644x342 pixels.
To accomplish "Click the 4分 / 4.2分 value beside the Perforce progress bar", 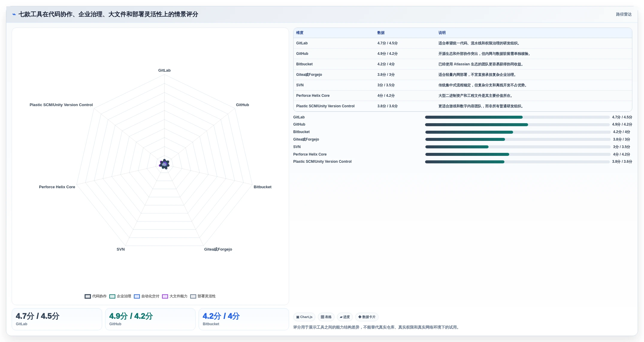I will point(621,154).
